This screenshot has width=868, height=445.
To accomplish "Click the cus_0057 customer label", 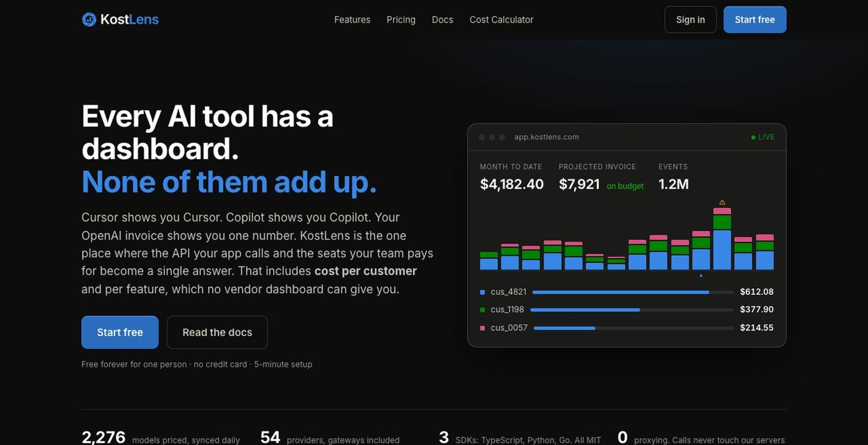I will pyautogui.click(x=509, y=328).
